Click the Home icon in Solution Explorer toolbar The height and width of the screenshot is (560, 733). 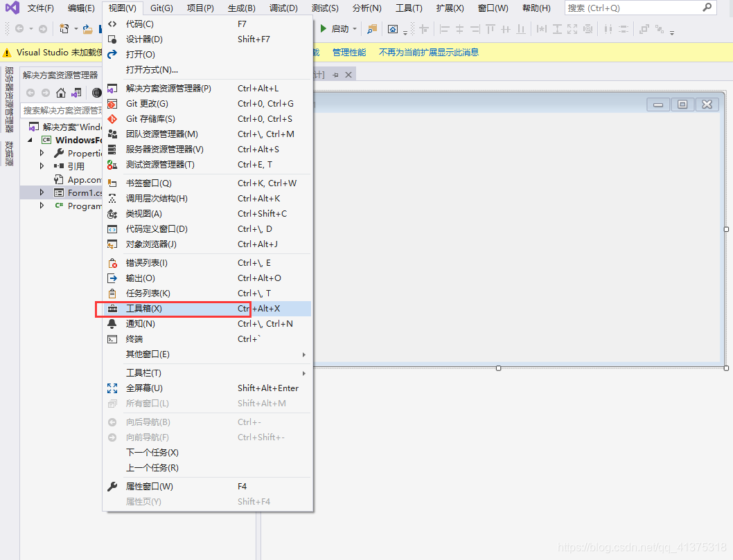tap(61, 93)
